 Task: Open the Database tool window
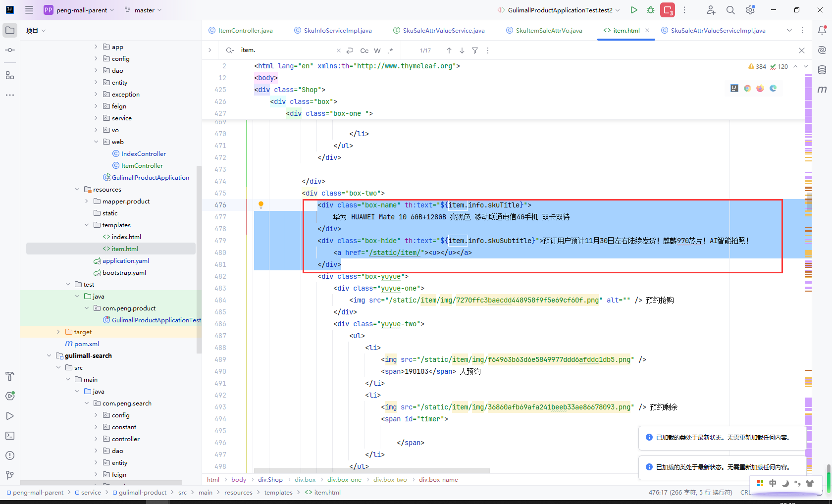point(822,70)
